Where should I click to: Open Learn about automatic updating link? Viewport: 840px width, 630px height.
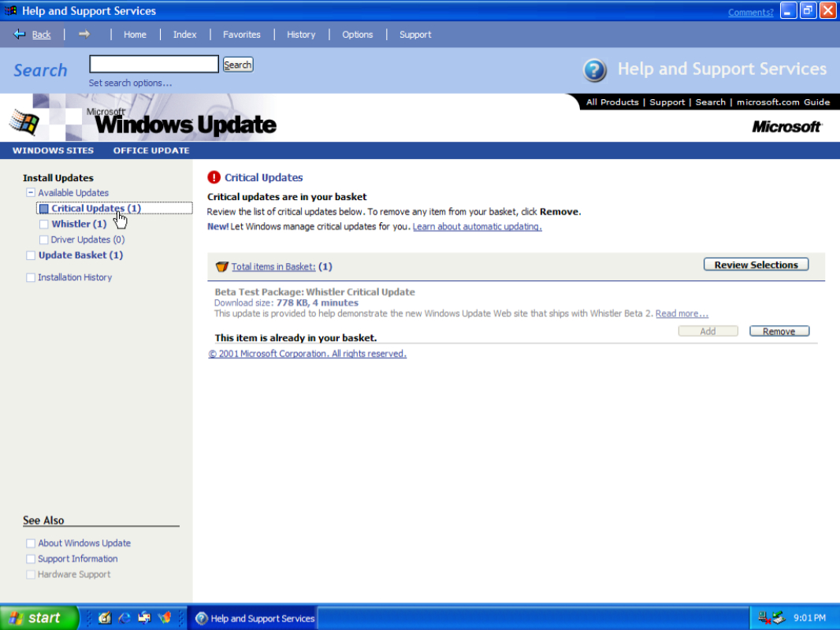[x=477, y=227]
